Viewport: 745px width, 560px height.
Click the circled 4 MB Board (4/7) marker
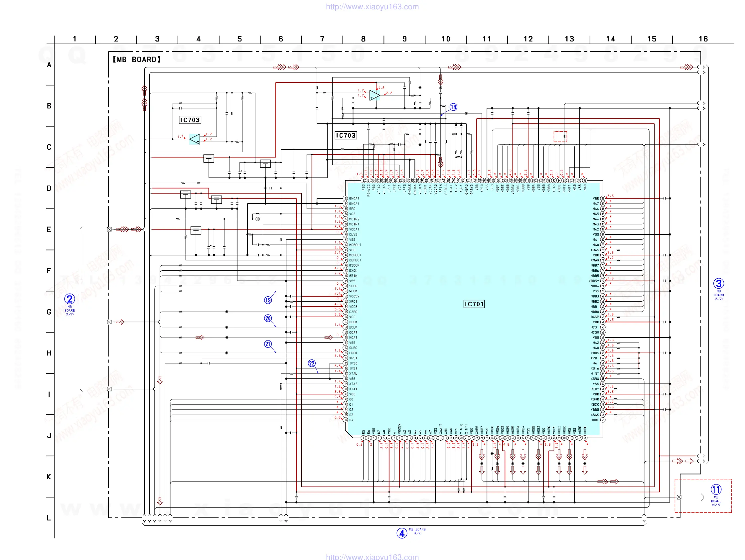click(402, 533)
